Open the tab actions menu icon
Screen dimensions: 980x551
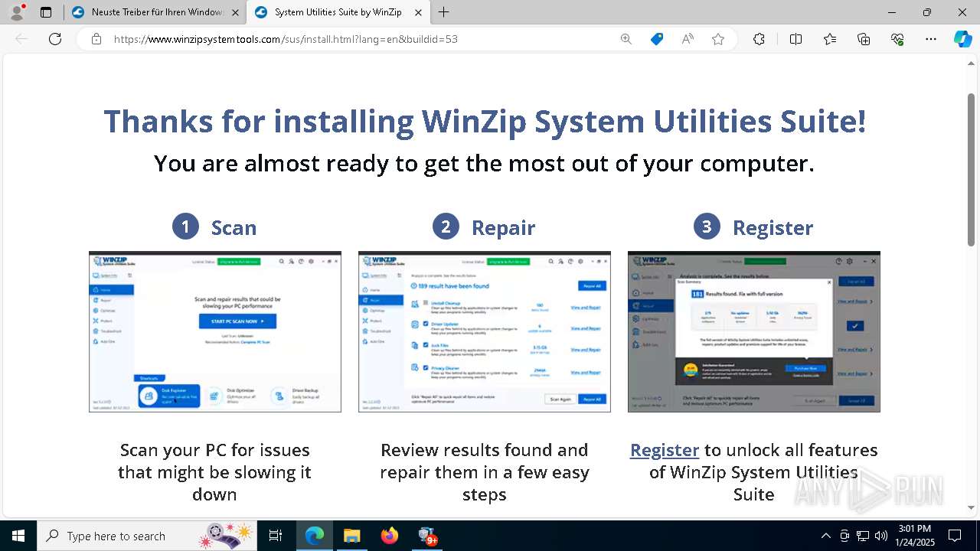46,12
